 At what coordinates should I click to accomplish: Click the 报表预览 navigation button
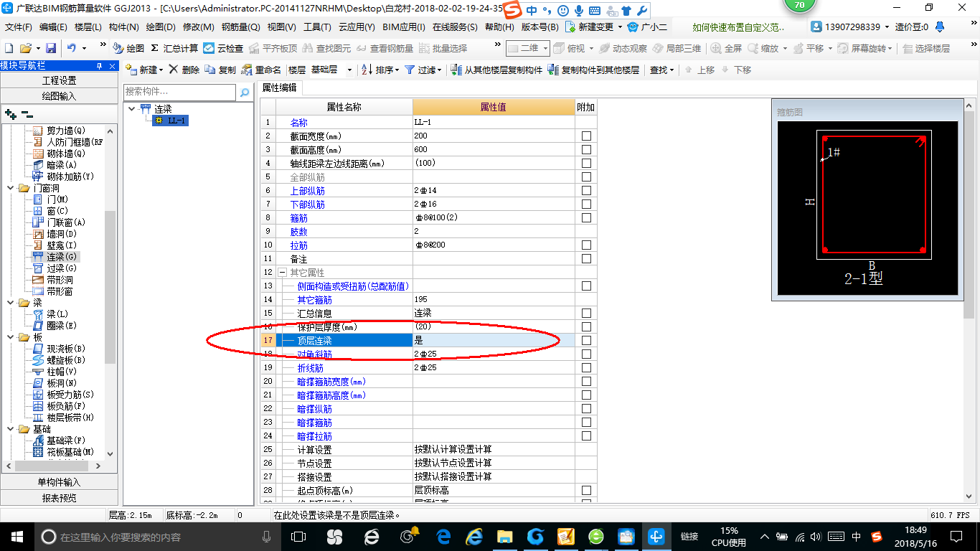pos(59,497)
